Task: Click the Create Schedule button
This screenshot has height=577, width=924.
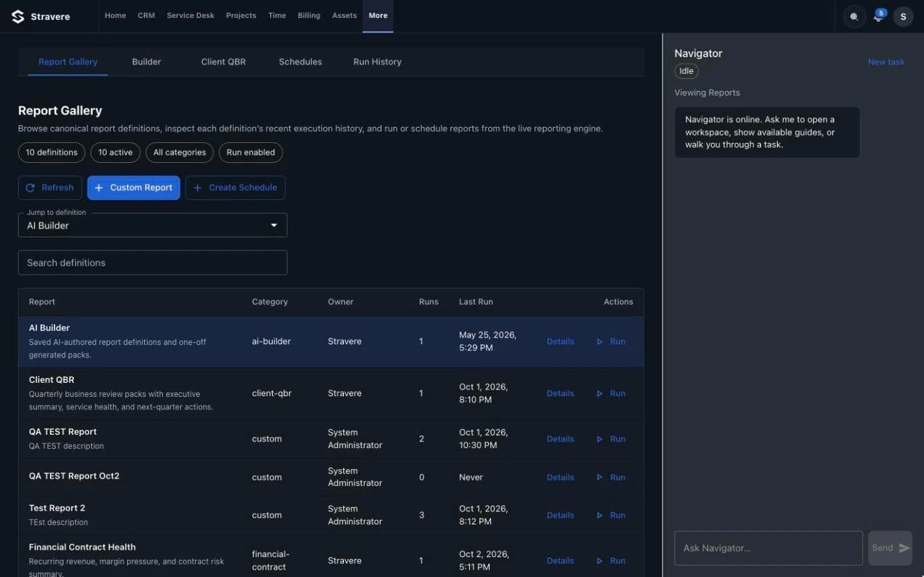Action: pyautogui.click(x=235, y=188)
